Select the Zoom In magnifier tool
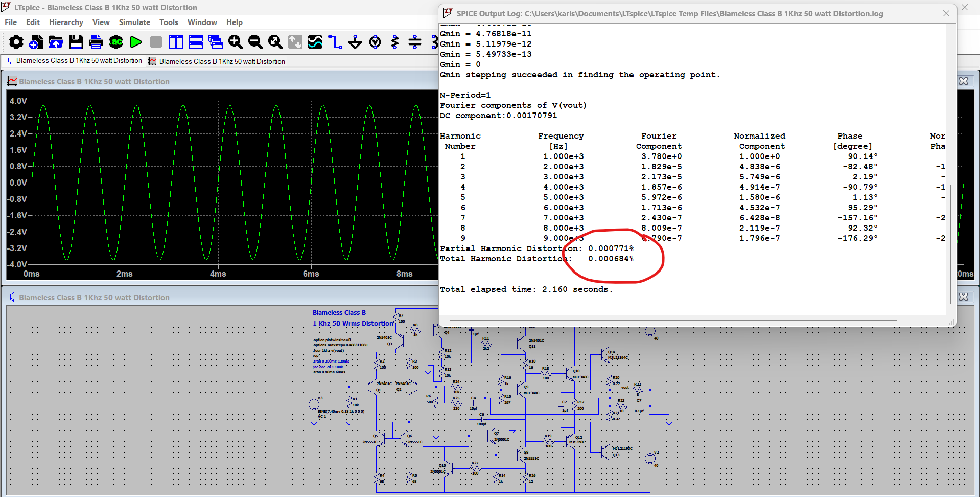This screenshot has height=497, width=980. coord(236,42)
